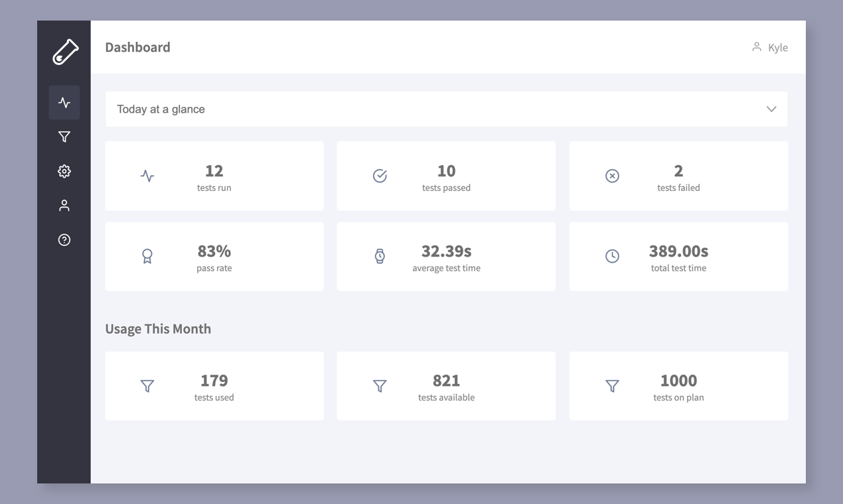Open the activity pulse sidebar icon

click(x=64, y=103)
